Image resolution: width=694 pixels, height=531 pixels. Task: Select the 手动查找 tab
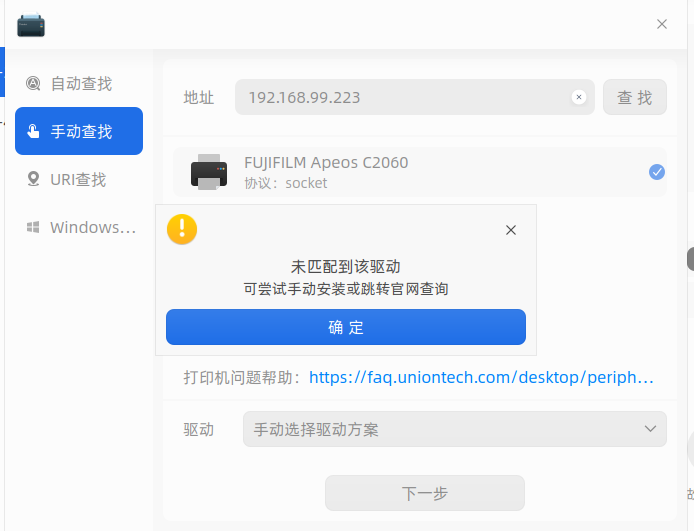(79, 131)
